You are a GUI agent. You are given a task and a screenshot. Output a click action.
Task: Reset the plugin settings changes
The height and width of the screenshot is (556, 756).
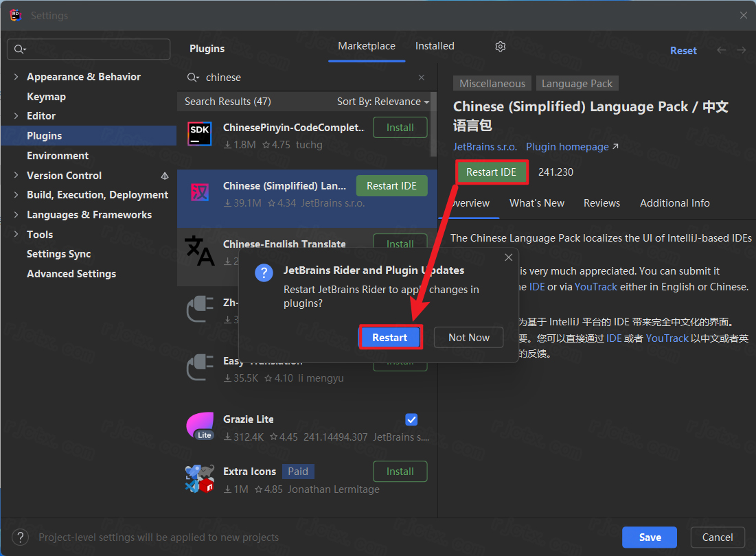[683, 51]
